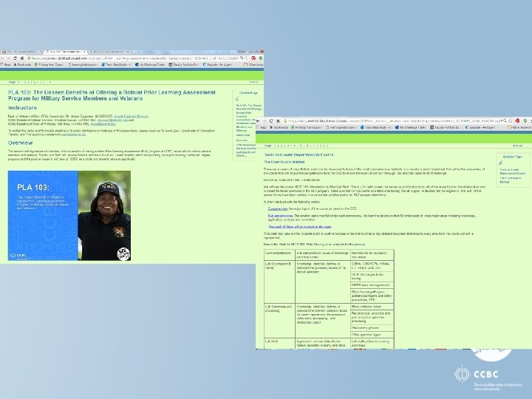The image size is (532, 399).
Task: Go back in the Departmental Exams browser window
Action: click(258, 120)
